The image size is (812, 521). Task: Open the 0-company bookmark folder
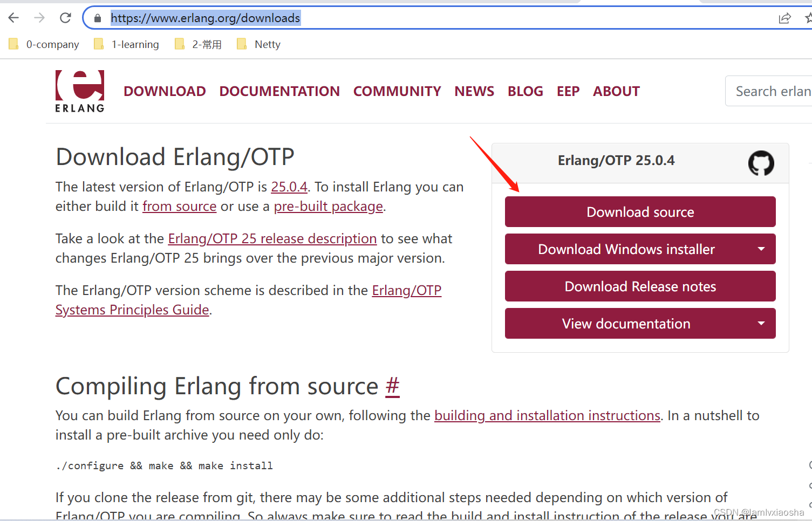coord(44,44)
